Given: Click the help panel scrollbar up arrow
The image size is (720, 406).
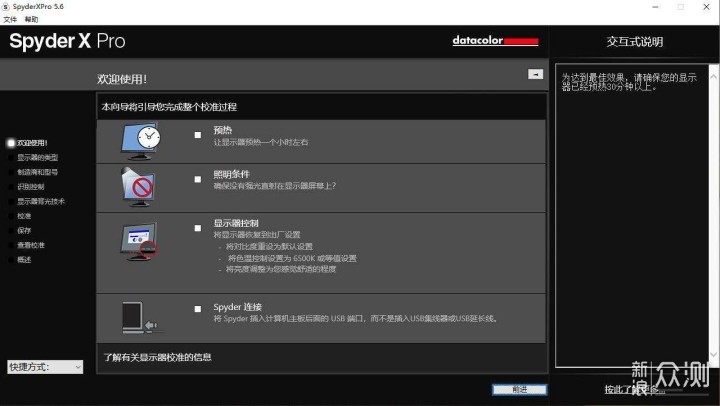Looking at the screenshot, I should [x=713, y=77].
